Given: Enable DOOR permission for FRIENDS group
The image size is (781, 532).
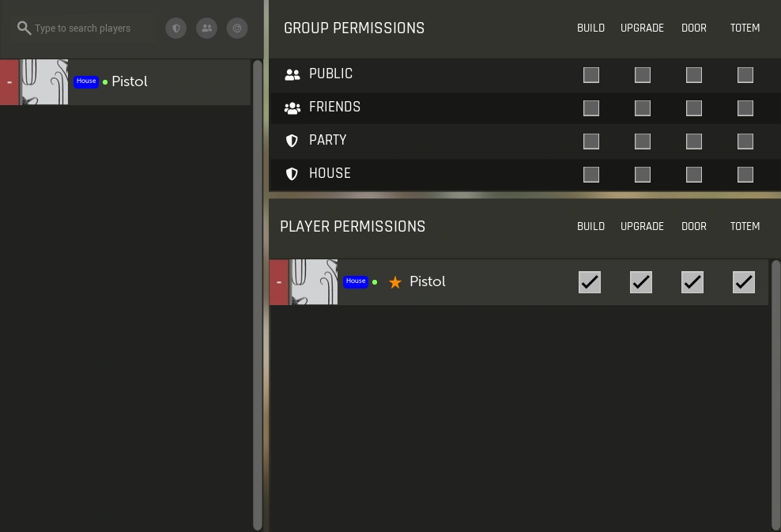Looking at the screenshot, I should coord(694,108).
